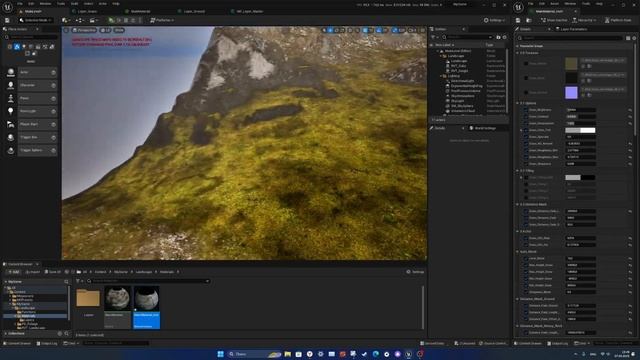640x360 pixels.
Task: Click the Point Light bulb icon in Place Actors
Action: tap(11, 111)
